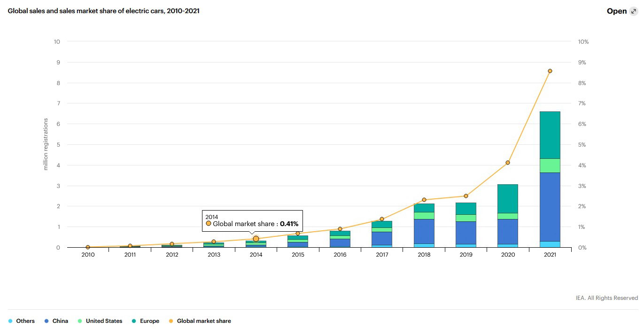
Task: Select United States segment of 2021 bar
Action: click(x=550, y=165)
